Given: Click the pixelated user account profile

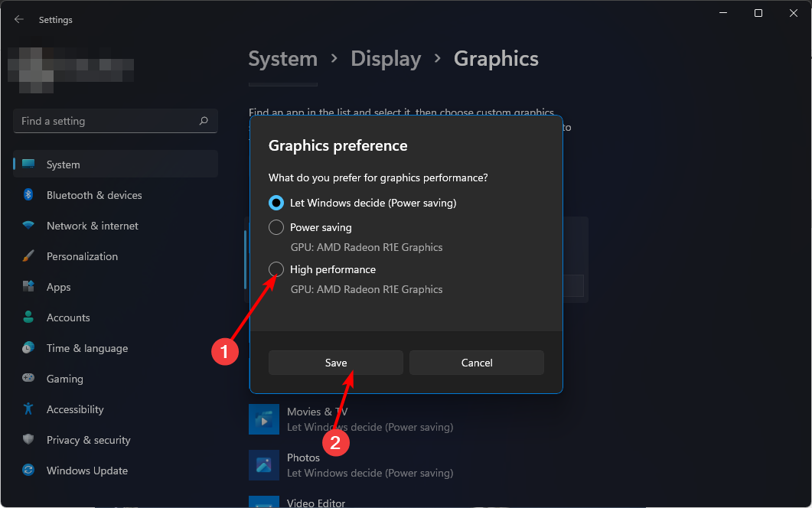Looking at the screenshot, I should pyautogui.click(x=71, y=70).
